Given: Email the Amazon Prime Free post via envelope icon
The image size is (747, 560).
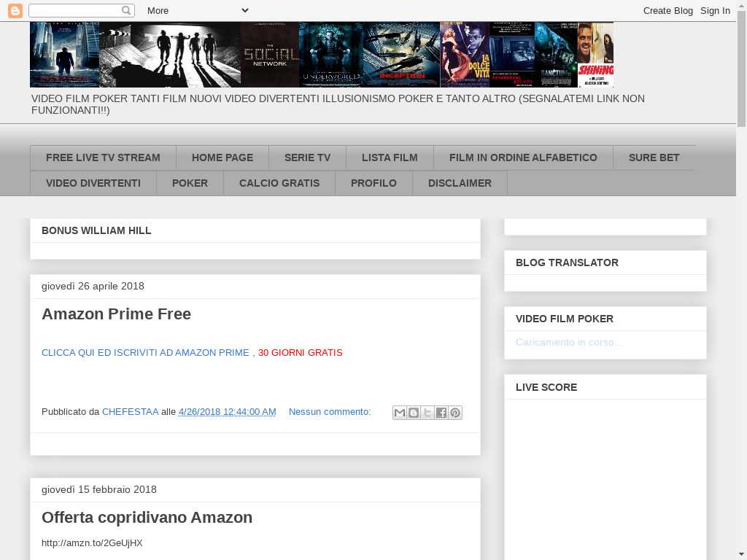Looking at the screenshot, I should [399, 413].
